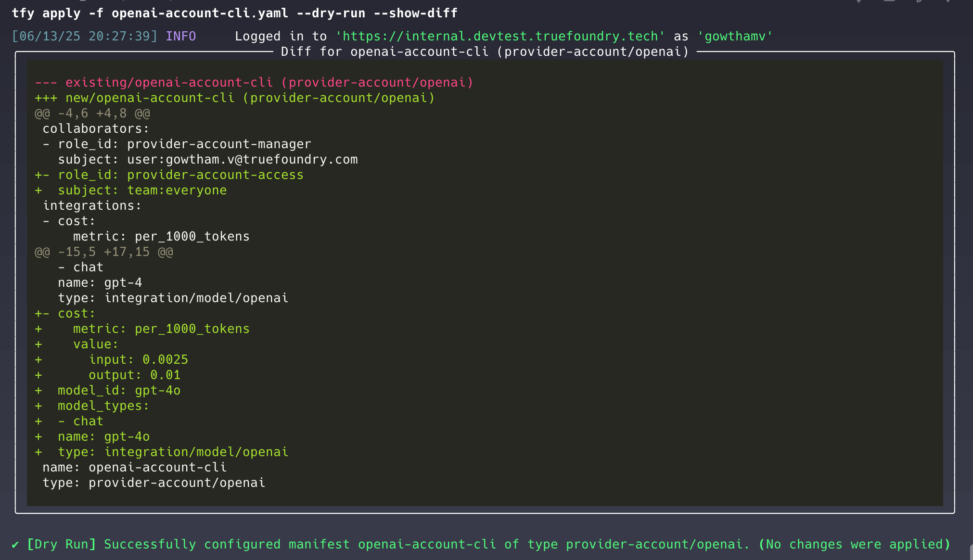The image size is (973, 560).
Task: Click the terminal scrollbar at the window edge
Action: point(972,552)
